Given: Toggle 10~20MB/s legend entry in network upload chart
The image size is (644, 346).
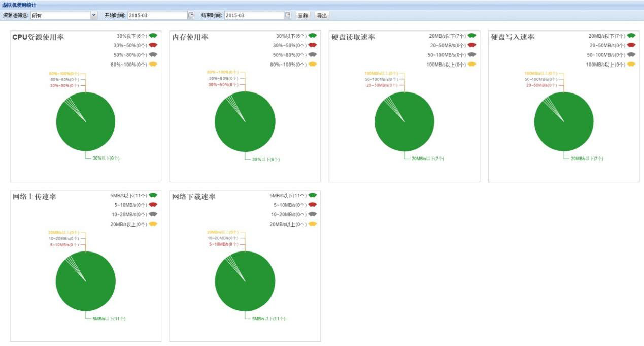Looking at the screenshot, I should 128,214.
